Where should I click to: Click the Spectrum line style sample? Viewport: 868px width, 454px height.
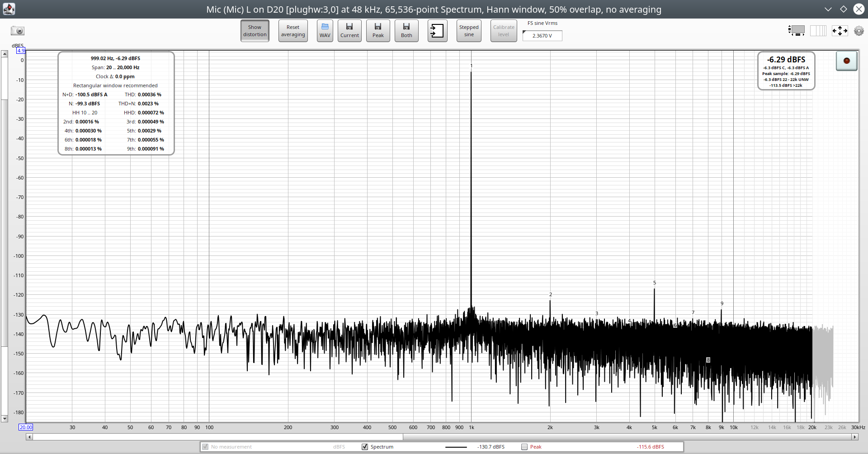(x=456, y=447)
